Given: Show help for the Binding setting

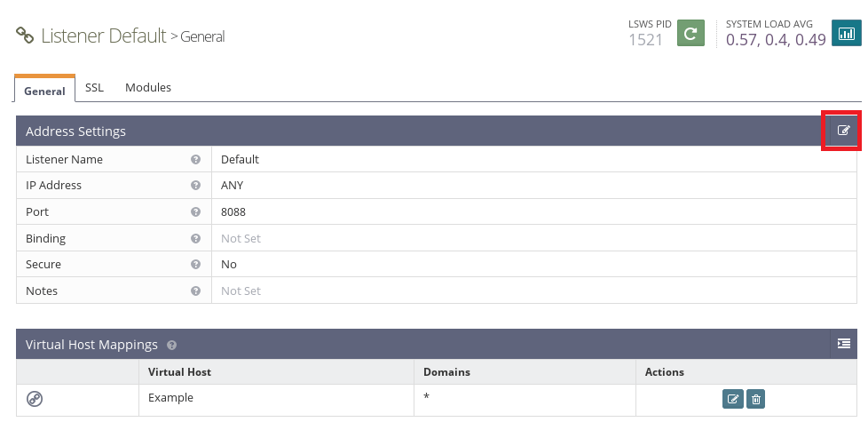Looking at the screenshot, I should click(195, 238).
